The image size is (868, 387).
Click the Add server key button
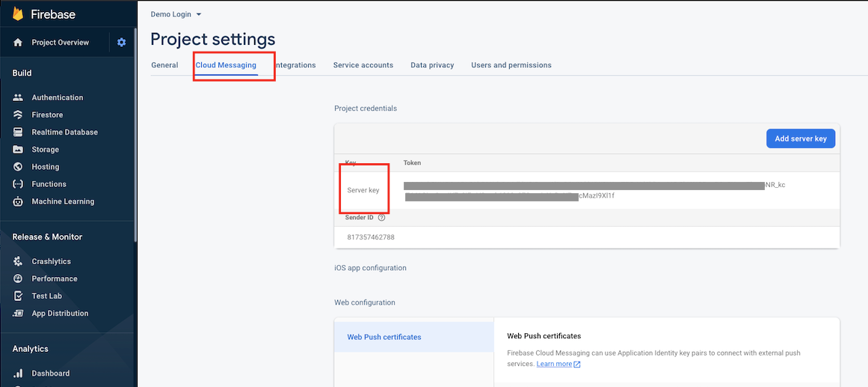pos(801,138)
